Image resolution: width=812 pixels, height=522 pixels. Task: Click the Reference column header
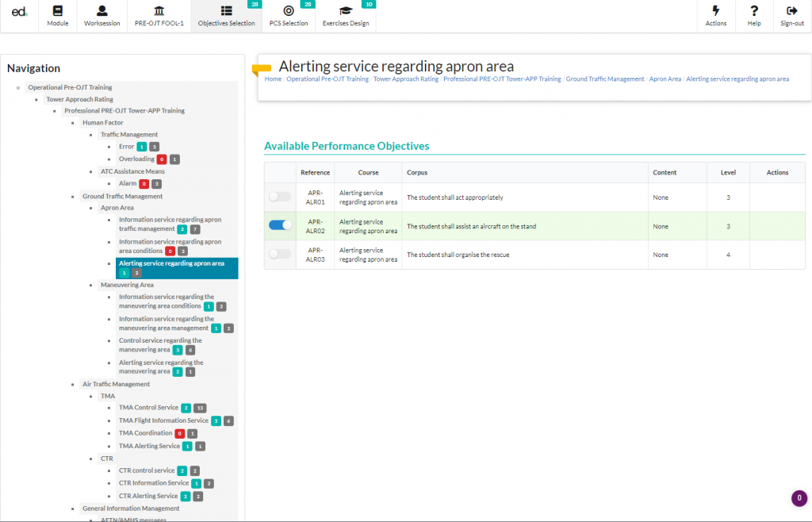[x=315, y=172]
